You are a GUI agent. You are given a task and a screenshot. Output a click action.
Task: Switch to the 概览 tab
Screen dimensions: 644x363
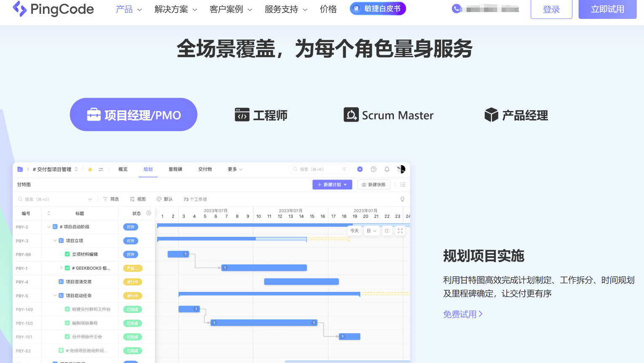(123, 170)
